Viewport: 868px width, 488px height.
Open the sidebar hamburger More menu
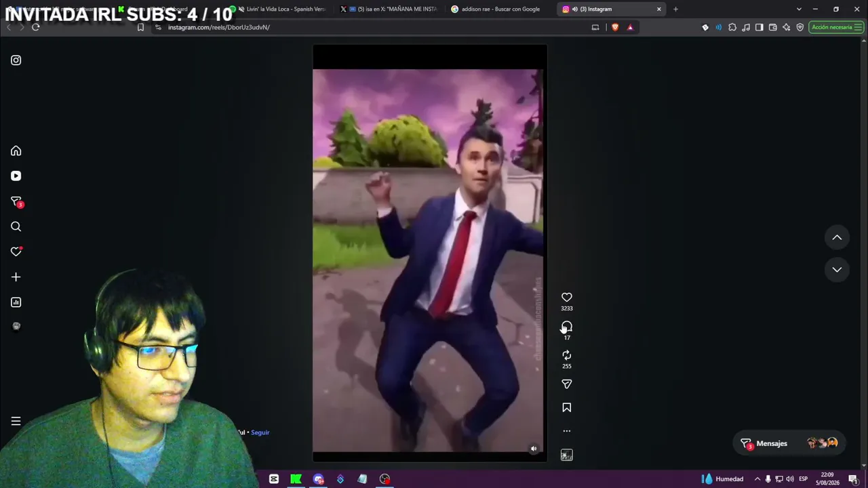point(16,421)
